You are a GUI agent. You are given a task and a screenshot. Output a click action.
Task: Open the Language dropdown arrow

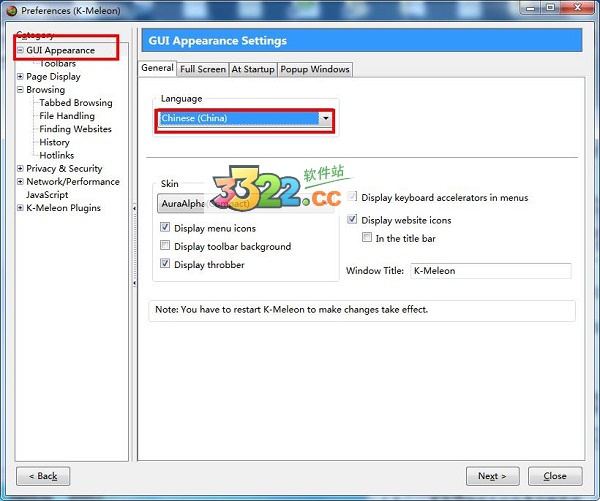325,118
